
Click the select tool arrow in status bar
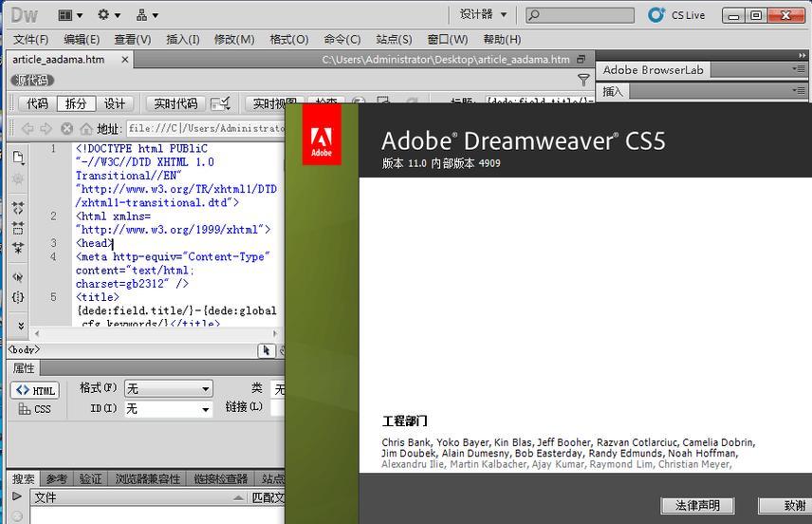point(267,351)
